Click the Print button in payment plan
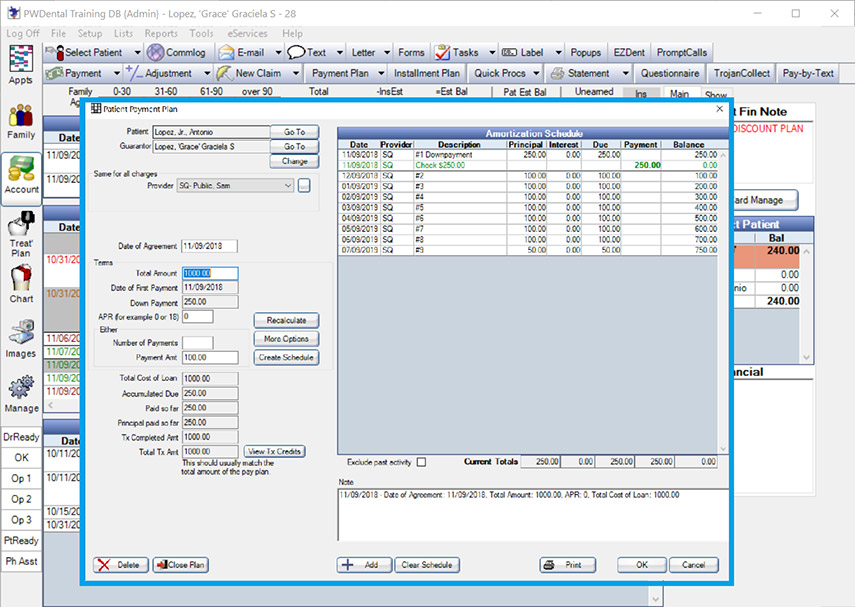This screenshot has height=607, width=855. pyautogui.click(x=568, y=565)
